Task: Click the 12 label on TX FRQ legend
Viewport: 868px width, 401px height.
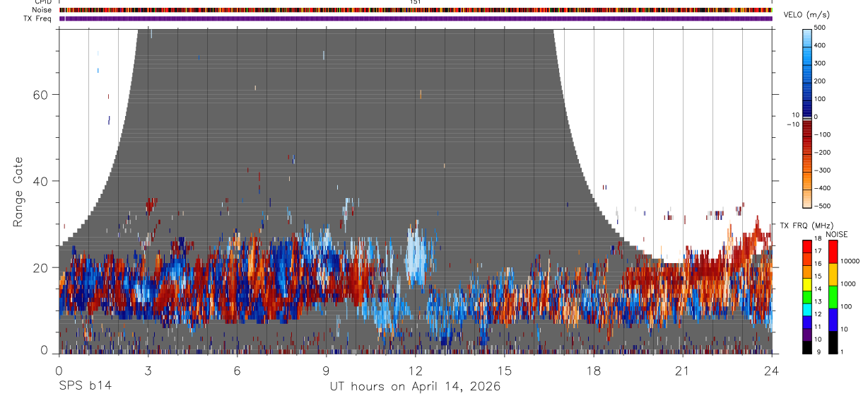Action: click(x=817, y=314)
